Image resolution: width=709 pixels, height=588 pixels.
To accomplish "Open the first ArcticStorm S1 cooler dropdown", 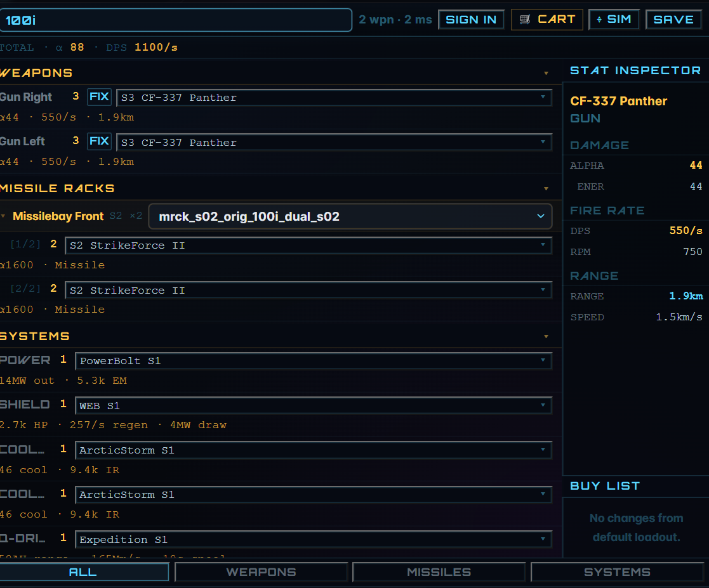I will pyautogui.click(x=314, y=450).
